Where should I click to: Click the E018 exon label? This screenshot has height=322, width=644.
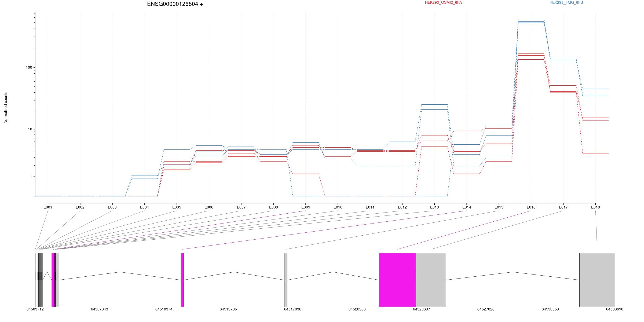coord(595,207)
